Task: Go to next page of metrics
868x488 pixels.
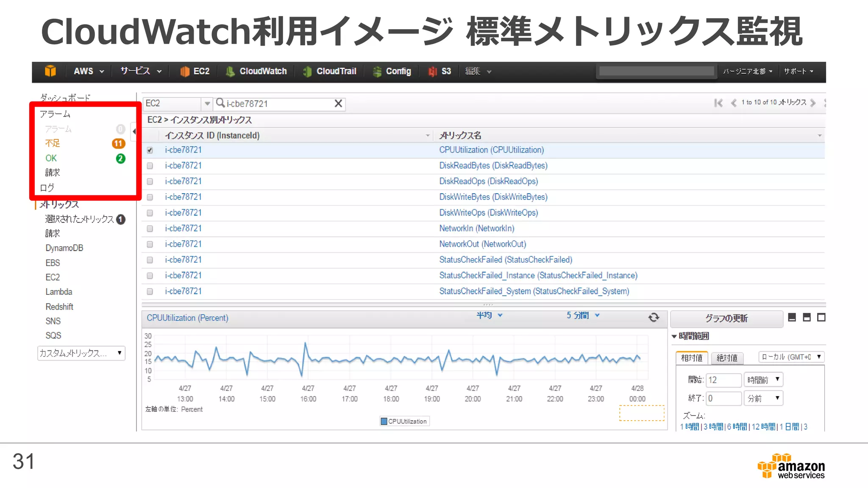Action: point(812,103)
